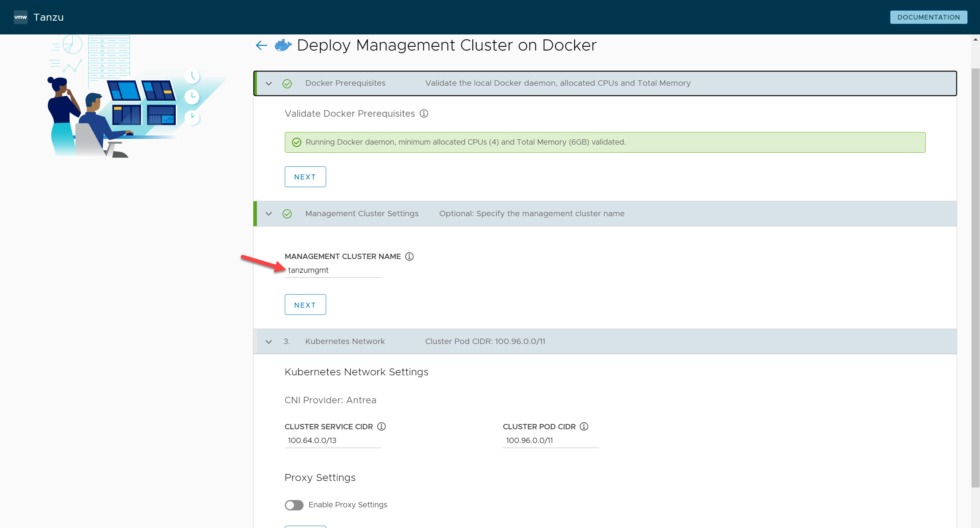Click 'Kubernetes Network Settings' heading
Image resolution: width=980 pixels, height=528 pixels.
(x=356, y=372)
